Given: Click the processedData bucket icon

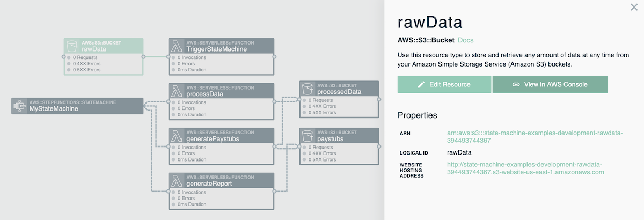Looking at the screenshot, I should click(x=308, y=89).
